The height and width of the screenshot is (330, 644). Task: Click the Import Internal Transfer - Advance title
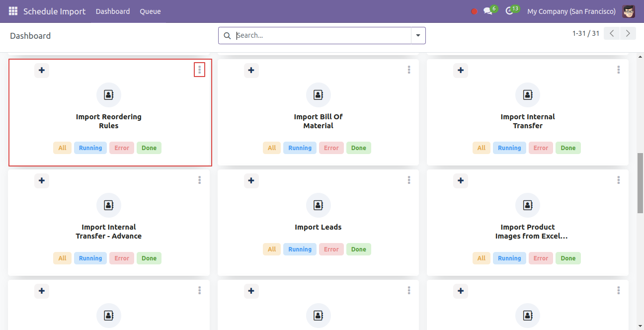(x=109, y=232)
